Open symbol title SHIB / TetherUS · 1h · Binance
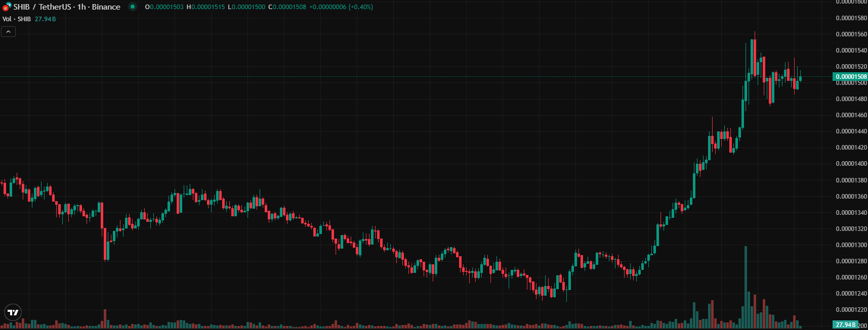 click(x=67, y=7)
